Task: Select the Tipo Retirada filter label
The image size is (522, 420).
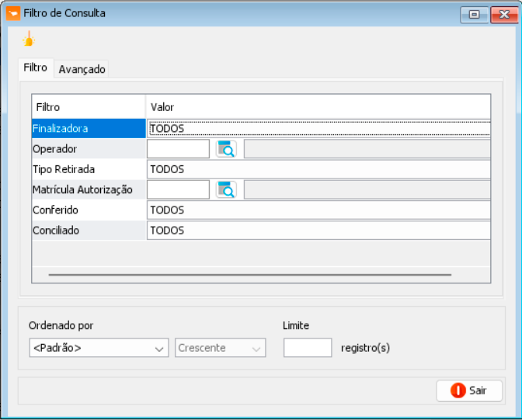Action: click(64, 169)
